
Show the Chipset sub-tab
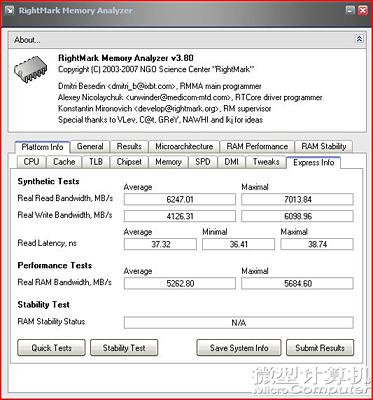[129, 162]
